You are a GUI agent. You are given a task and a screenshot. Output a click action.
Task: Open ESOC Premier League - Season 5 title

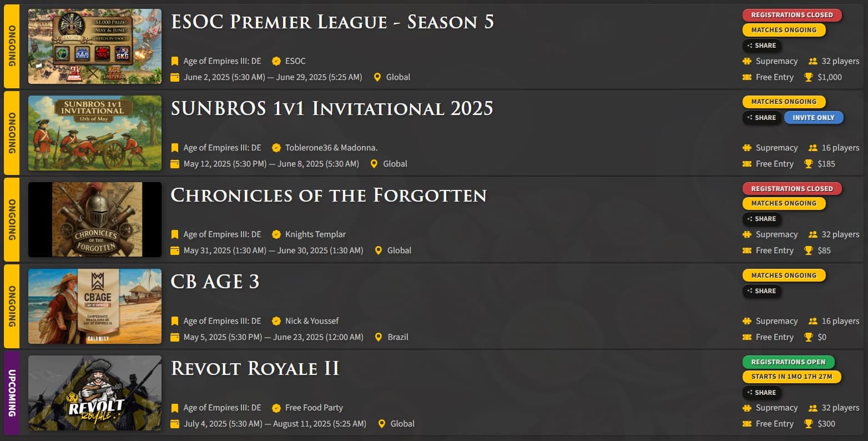pos(332,22)
